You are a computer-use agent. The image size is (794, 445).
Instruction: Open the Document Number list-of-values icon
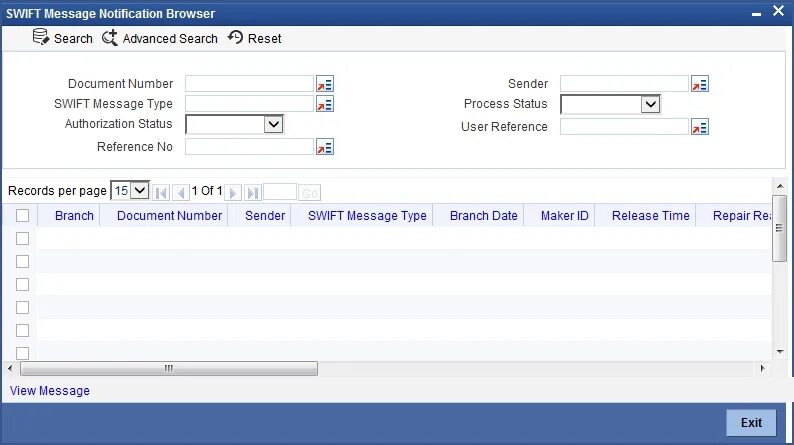325,84
